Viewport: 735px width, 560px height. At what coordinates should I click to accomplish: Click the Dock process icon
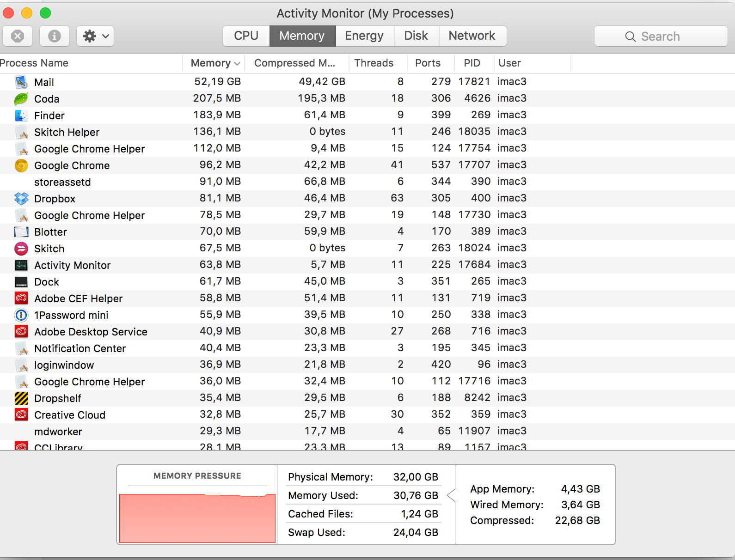click(21, 282)
